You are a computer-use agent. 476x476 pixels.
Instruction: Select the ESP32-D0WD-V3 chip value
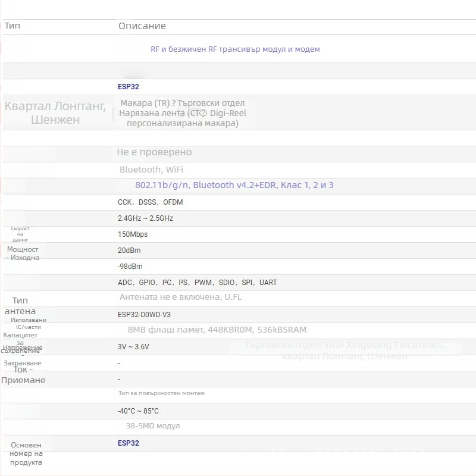coord(144,315)
